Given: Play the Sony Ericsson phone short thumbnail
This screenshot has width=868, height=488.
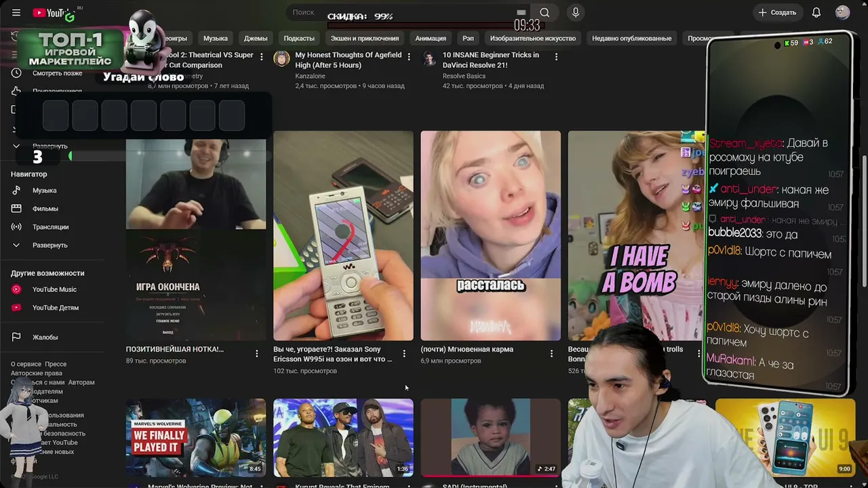Looking at the screenshot, I should pyautogui.click(x=343, y=236).
